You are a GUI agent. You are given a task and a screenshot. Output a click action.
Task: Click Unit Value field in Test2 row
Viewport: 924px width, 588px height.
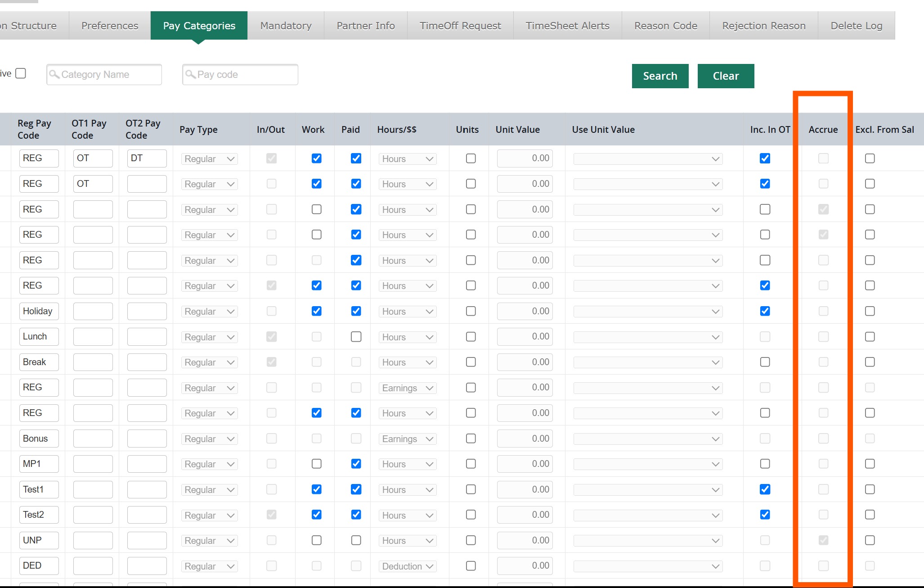(525, 515)
